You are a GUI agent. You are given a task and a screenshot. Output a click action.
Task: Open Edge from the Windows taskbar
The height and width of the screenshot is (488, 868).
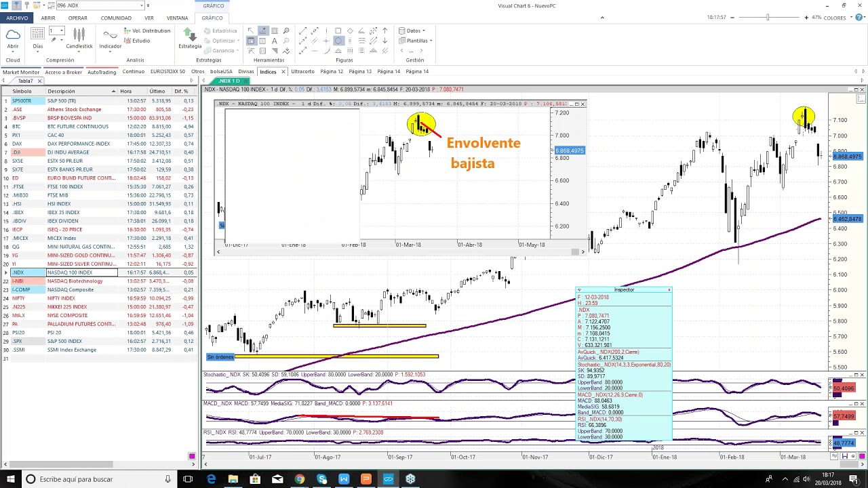coord(211,479)
